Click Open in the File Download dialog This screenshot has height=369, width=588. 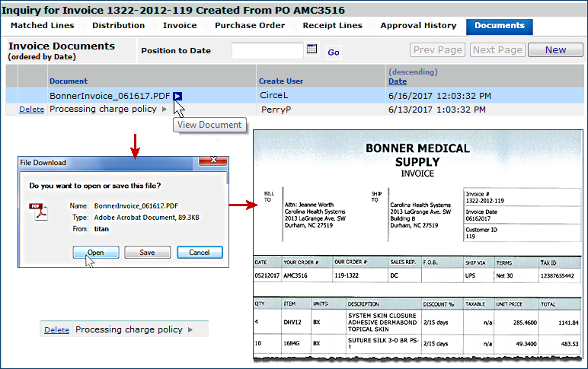(95, 253)
